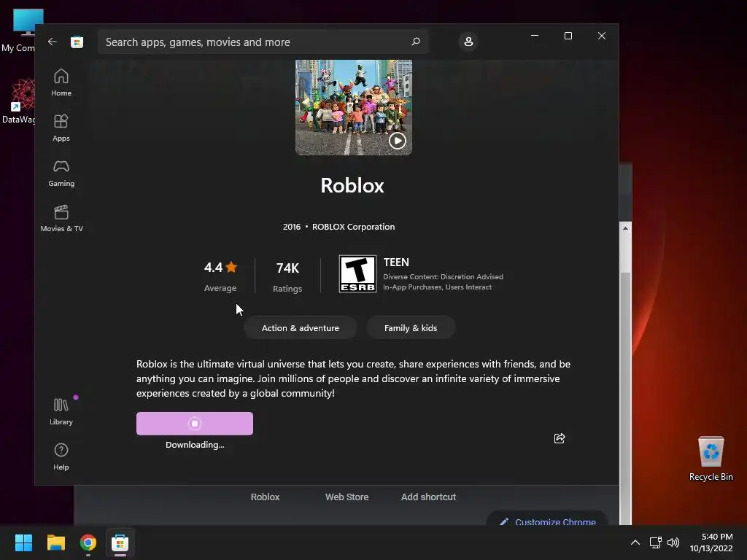
Task: Open Apps in the Store sidebar
Action: point(61,128)
